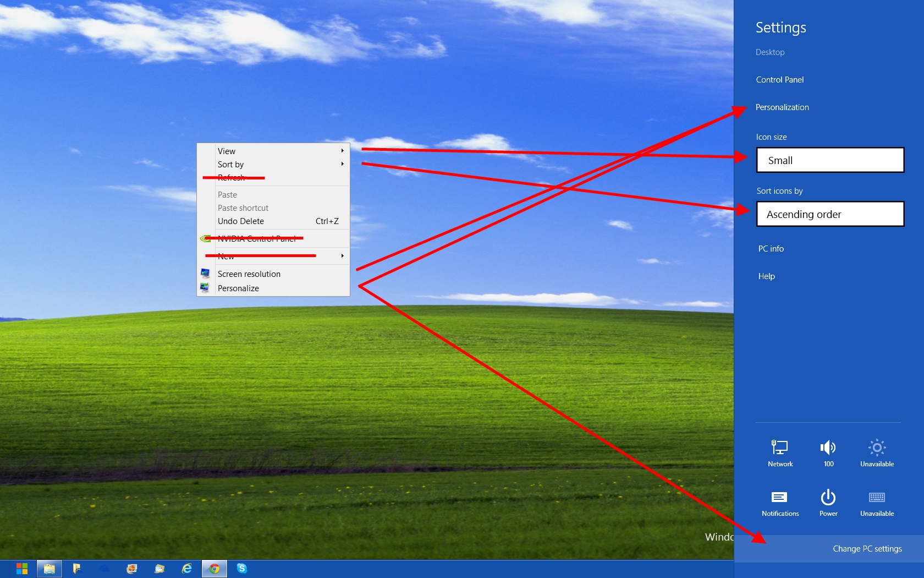Click Change PC settings
The width and height of the screenshot is (924, 578).
pyautogui.click(x=867, y=548)
